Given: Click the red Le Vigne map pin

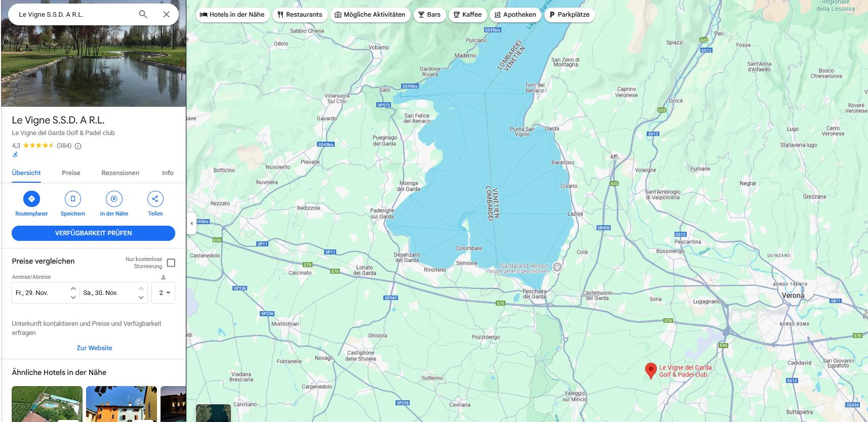Looking at the screenshot, I should point(651,370).
